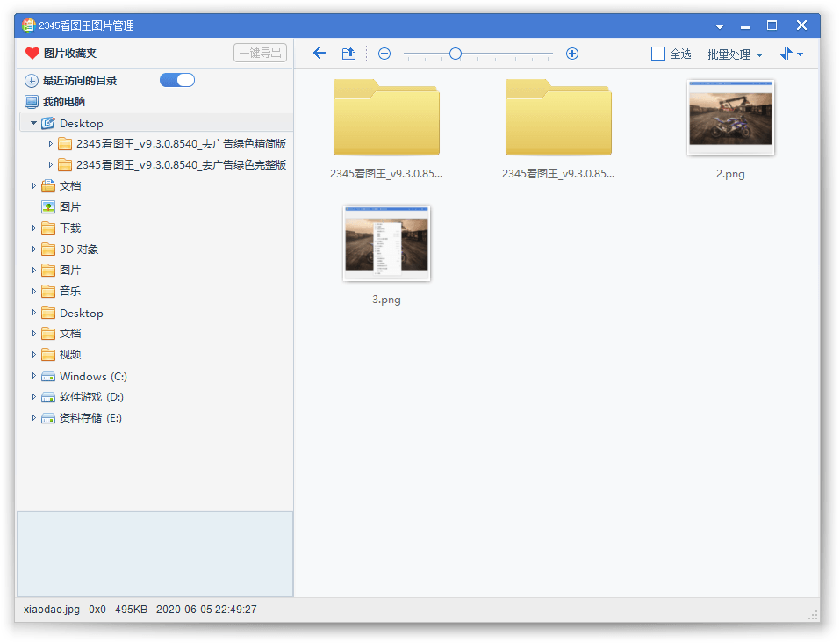The width and height of the screenshot is (840, 643).
Task: Click the 我的电脑 computer icon
Action: (32, 101)
